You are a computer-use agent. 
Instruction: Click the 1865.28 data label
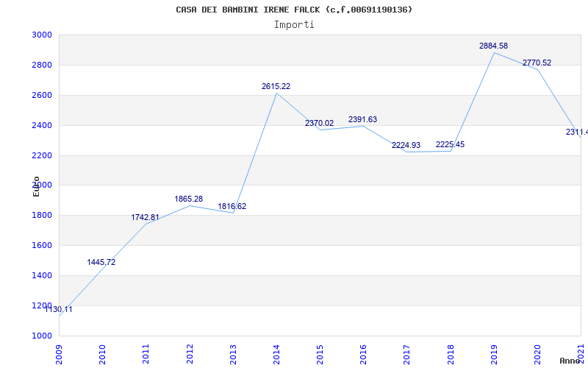(x=189, y=199)
